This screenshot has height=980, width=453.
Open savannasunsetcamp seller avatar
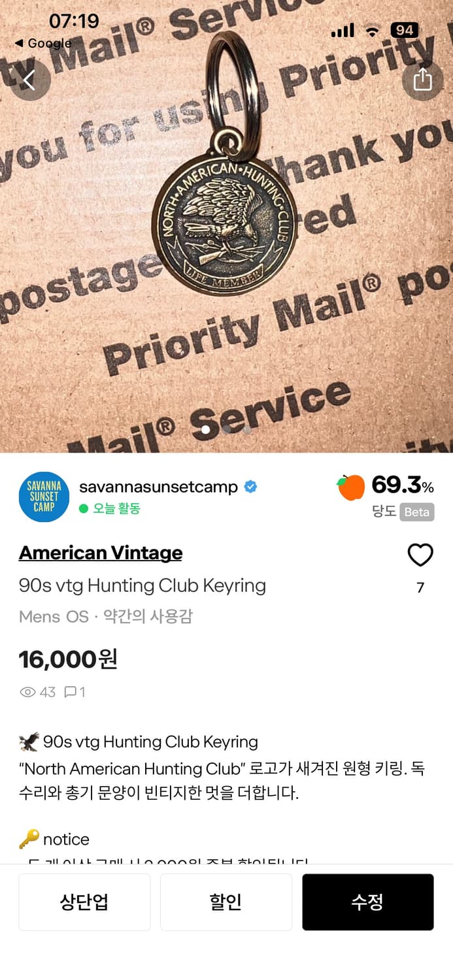[44, 497]
